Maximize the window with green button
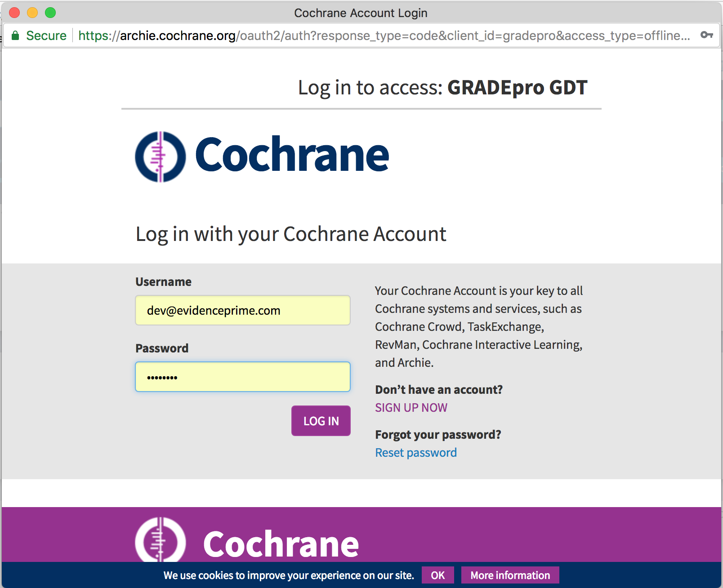723x588 pixels. [50, 13]
